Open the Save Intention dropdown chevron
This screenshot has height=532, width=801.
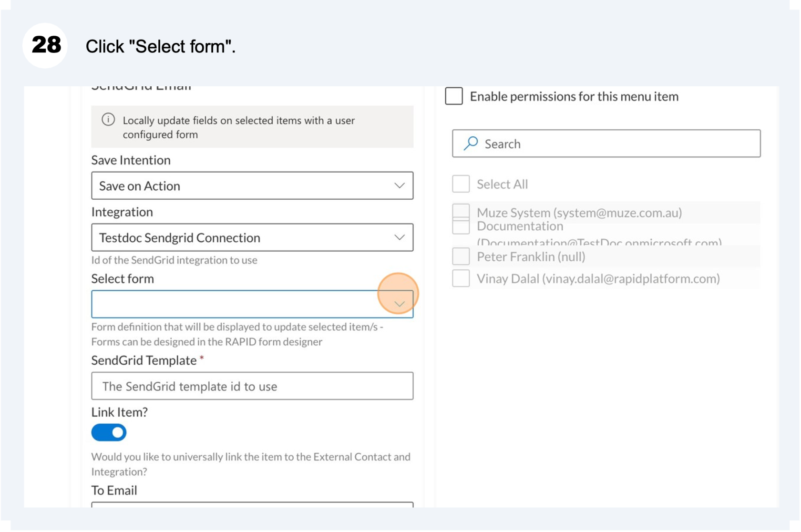pos(400,185)
